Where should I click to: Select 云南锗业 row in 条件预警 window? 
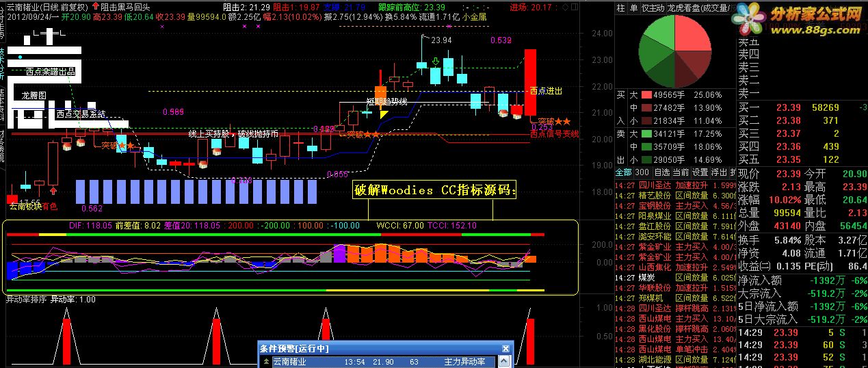coord(384,362)
